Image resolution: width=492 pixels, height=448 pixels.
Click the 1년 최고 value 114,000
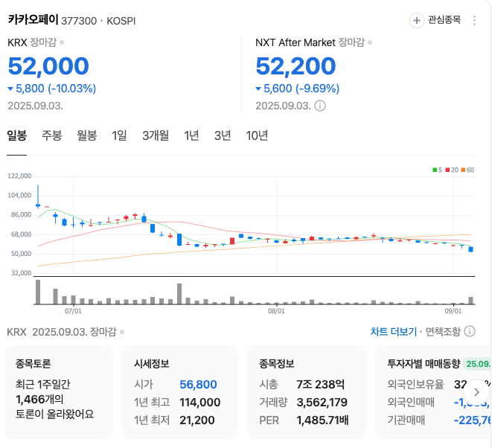pos(200,402)
